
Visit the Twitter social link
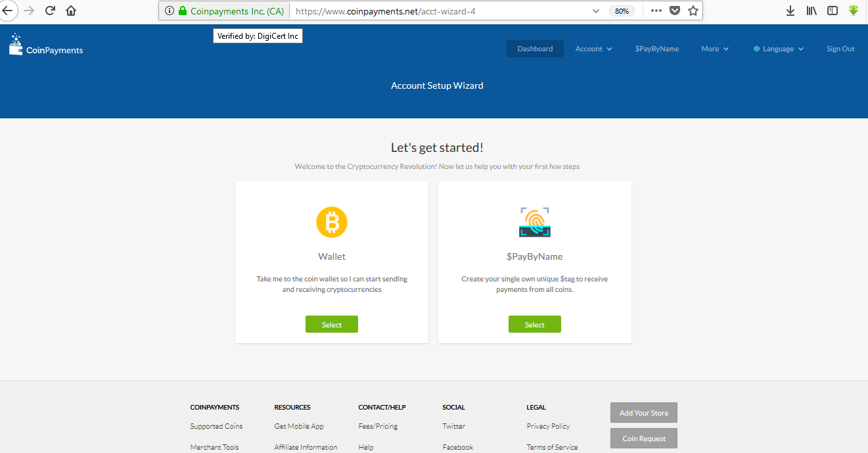pyautogui.click(x=453, y=426)
